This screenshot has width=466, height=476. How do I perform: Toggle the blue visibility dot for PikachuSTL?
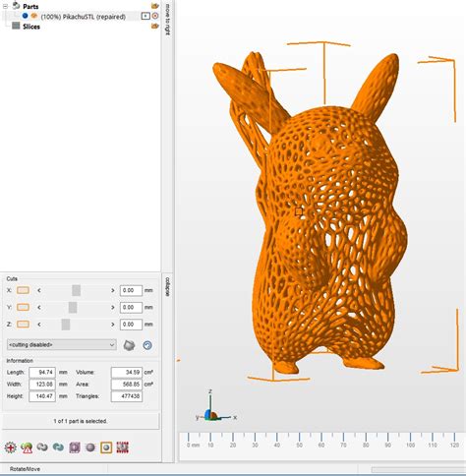[x=25, y=16]
